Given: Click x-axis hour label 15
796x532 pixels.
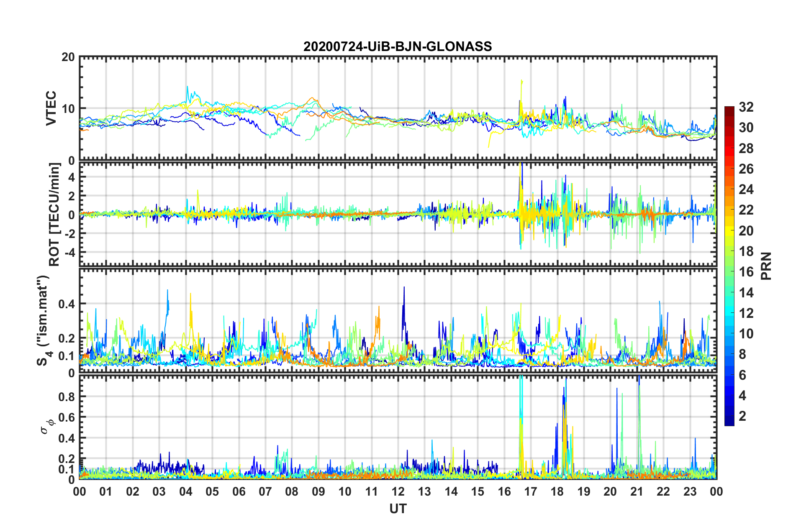Looking at the screenshot, I should coord(478,491).
